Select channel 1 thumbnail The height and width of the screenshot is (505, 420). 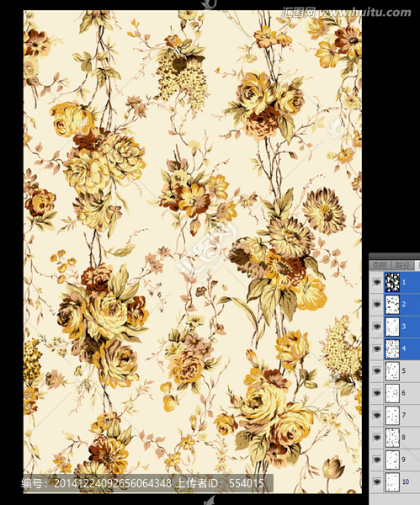392,283
